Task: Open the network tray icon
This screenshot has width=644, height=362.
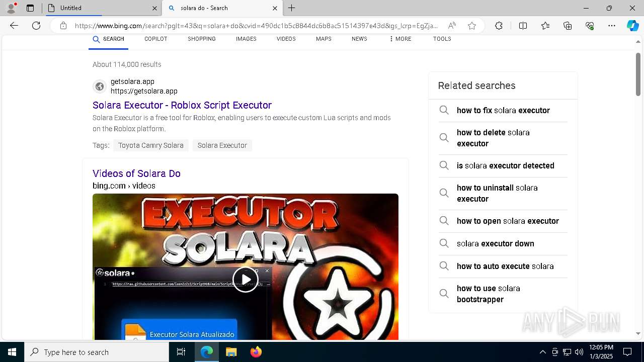Action: pos(567,352)
